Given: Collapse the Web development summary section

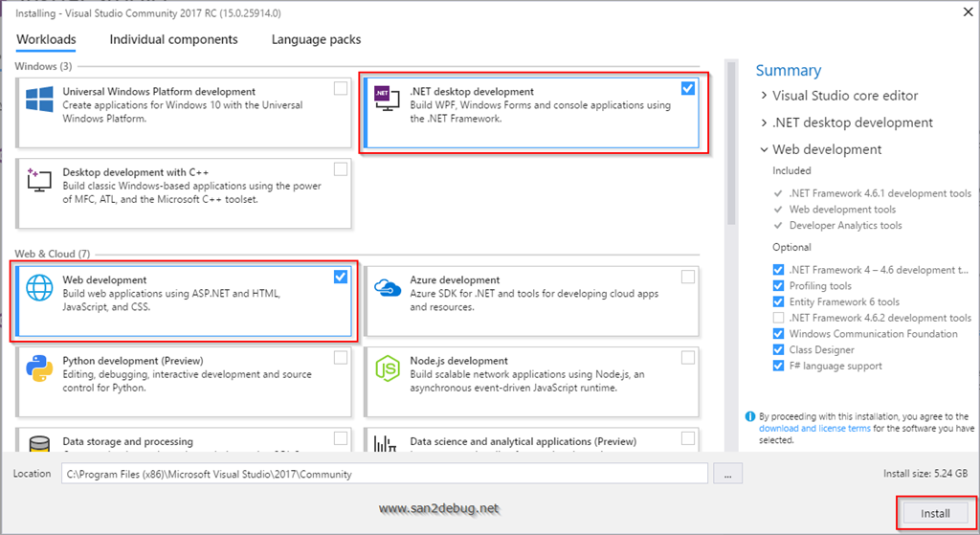Looking at the screenshot, I should point(764,149).
